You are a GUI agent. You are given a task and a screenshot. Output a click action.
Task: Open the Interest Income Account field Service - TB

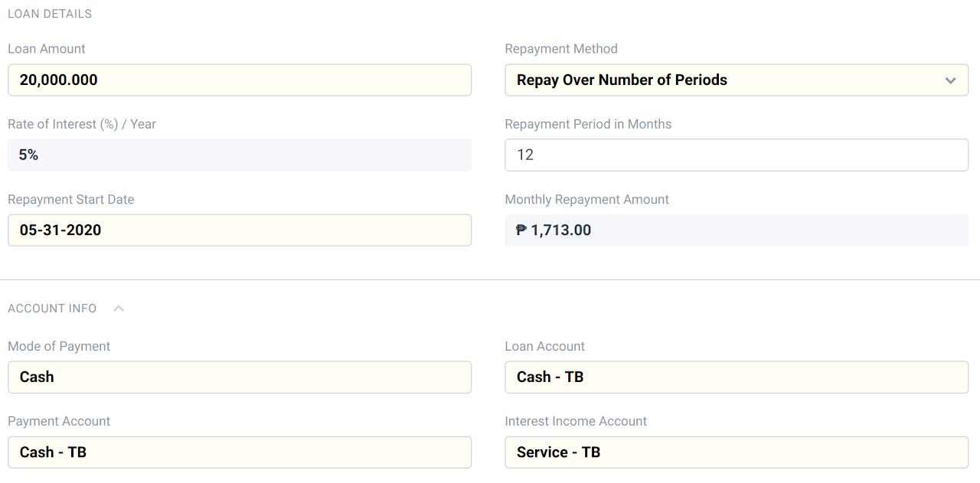[736, 452]
